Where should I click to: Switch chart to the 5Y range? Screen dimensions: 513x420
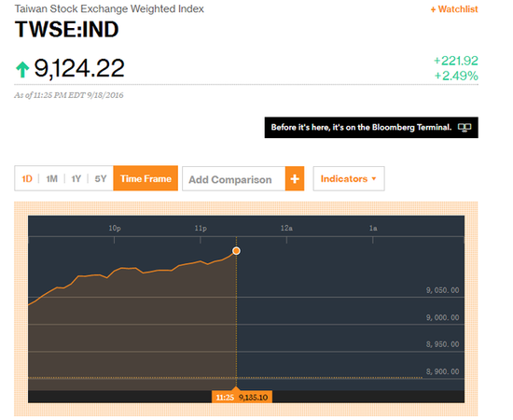click(101, 179)
